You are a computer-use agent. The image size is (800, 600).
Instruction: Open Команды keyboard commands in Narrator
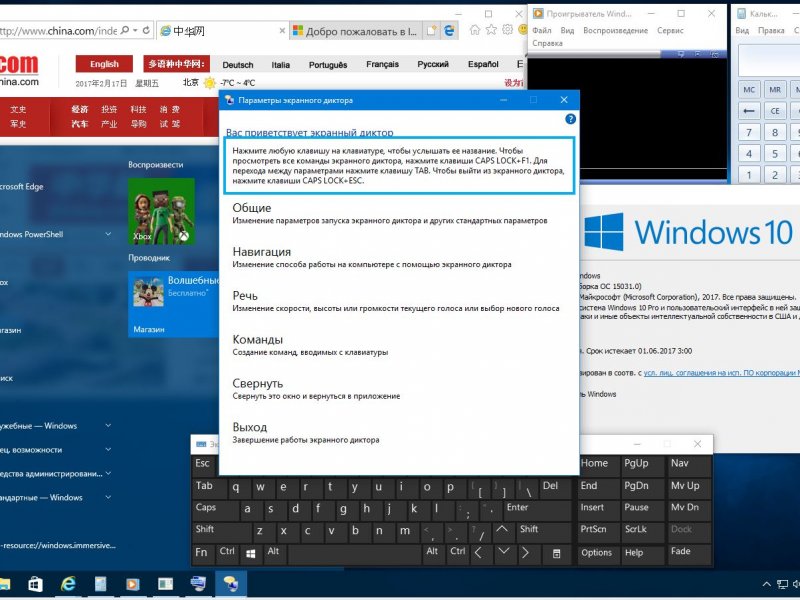(310, 345)
